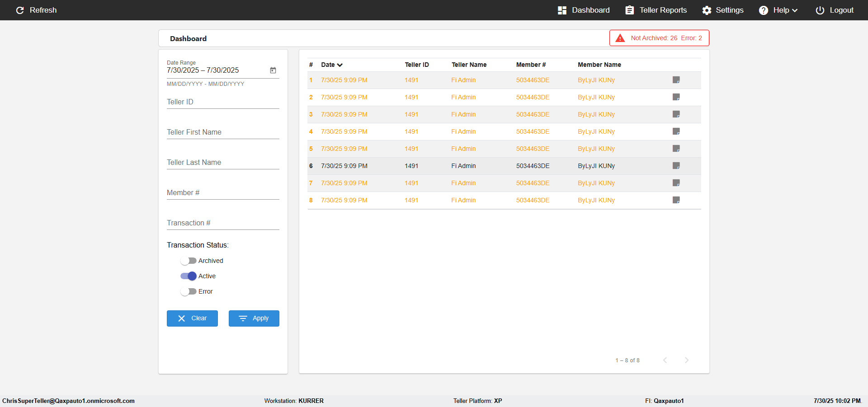
Task: Go to previous page arrow
Action: point(665,360)
